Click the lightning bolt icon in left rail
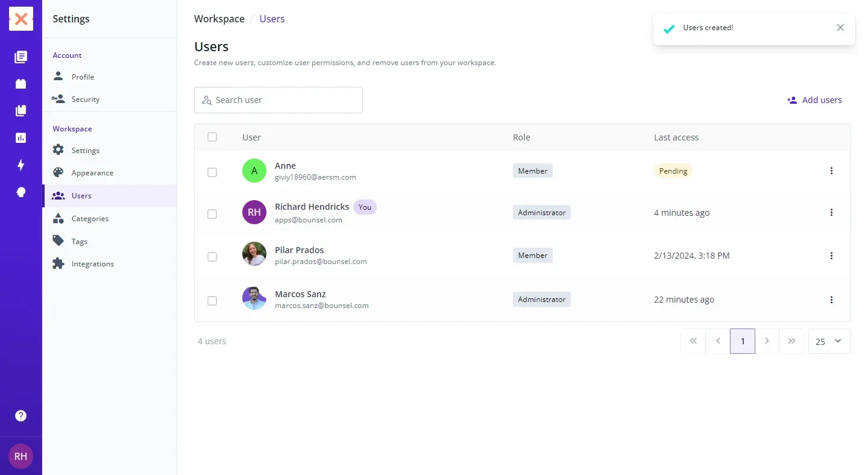Viewport: 868px width, 475px height. click(21, 165)
